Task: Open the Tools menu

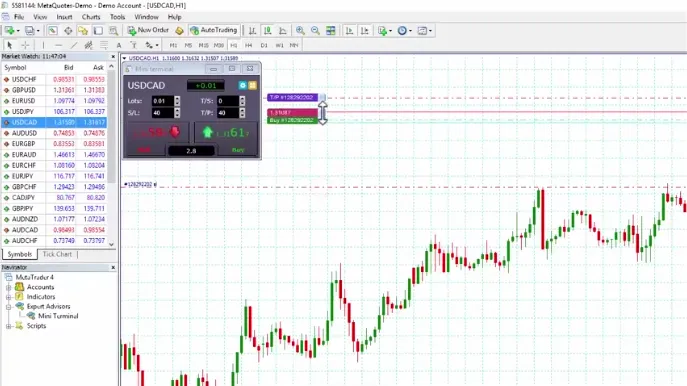Action: (117, 17)
